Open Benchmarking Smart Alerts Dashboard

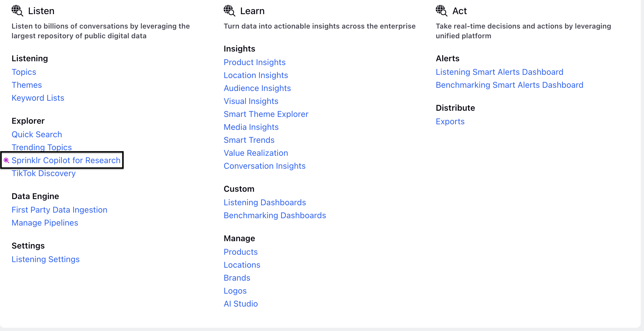click(x=510, y=85)
